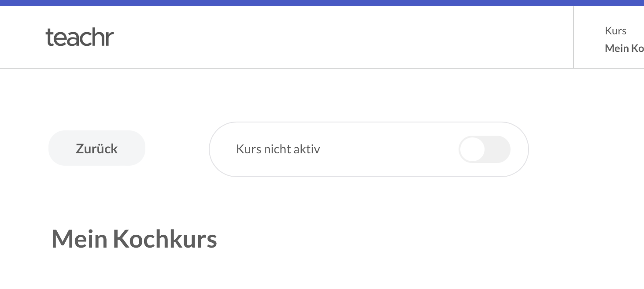Enable the Kurs nicht aktiv switch
This screenshot has height=289, width=644.
coord(484,149)
